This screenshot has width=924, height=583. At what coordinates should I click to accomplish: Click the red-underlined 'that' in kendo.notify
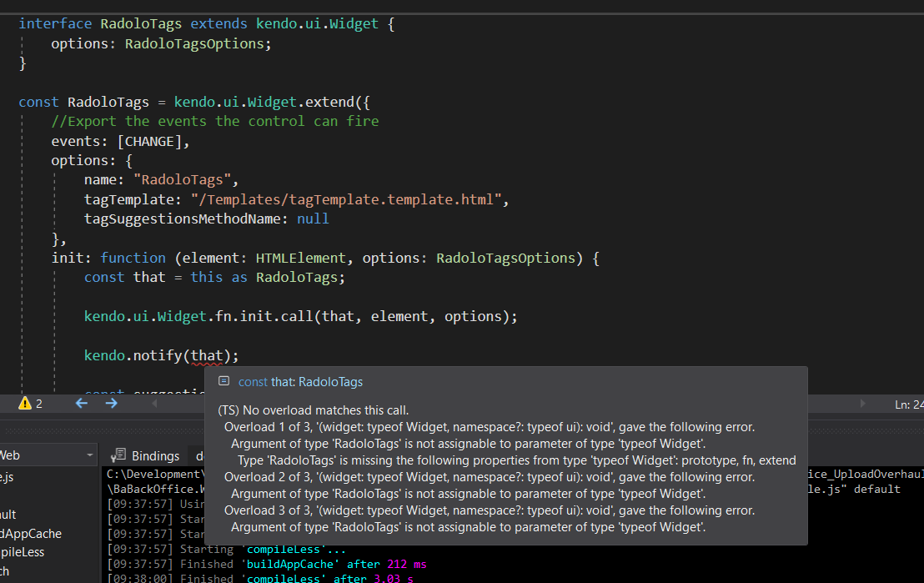pos(206,356)
